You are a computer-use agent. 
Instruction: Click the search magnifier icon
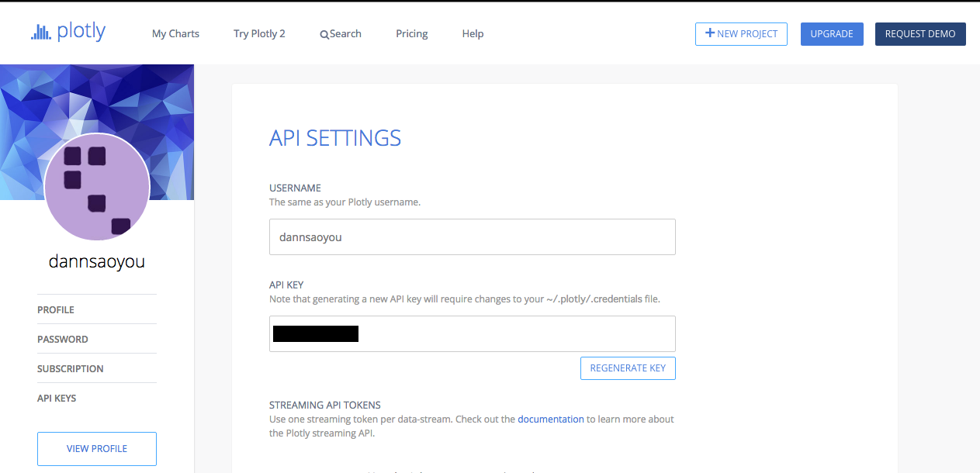(324, 34)
